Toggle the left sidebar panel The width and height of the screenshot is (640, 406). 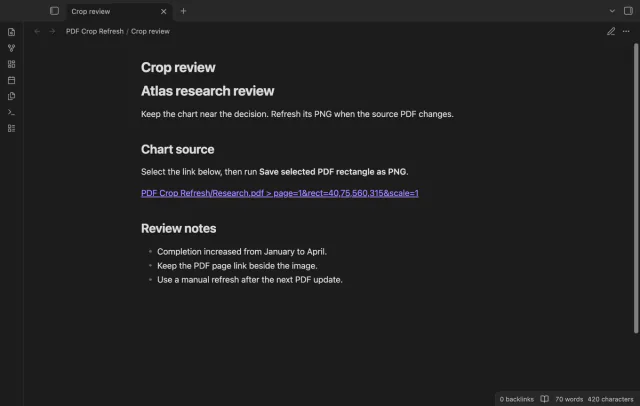(x=54, y=11)
